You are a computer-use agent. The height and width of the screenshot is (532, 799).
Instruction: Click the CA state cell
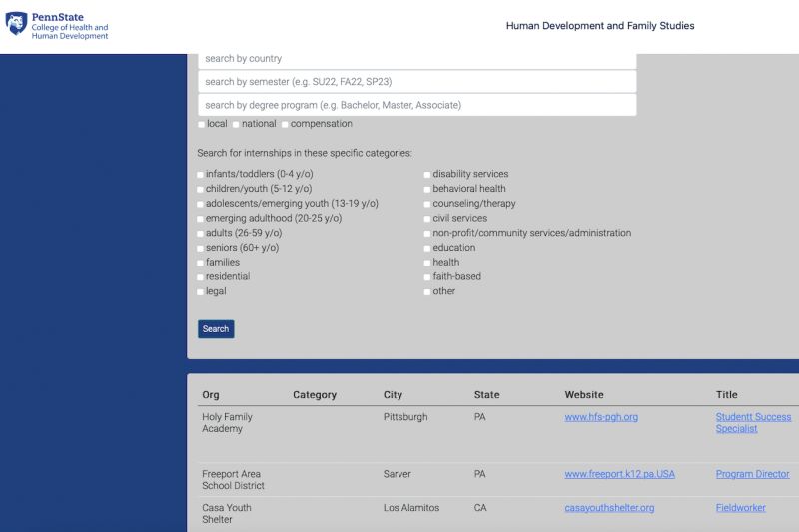point(480,508)
